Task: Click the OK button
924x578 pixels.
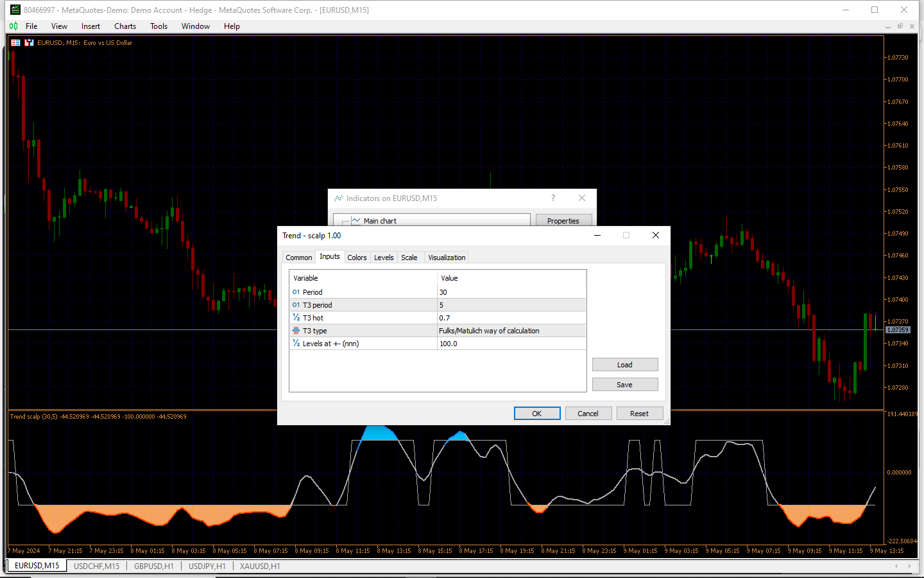Action: [x=537, y=414]
